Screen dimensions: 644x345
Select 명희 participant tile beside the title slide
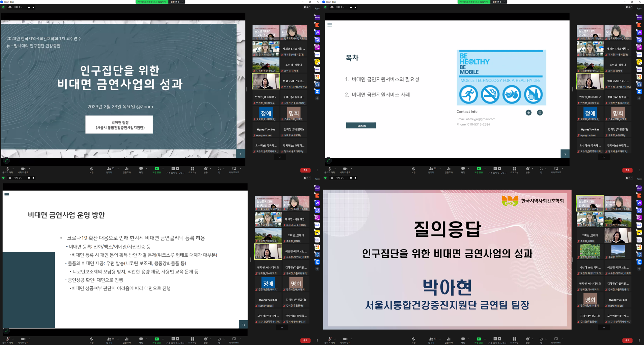point(293,113)
